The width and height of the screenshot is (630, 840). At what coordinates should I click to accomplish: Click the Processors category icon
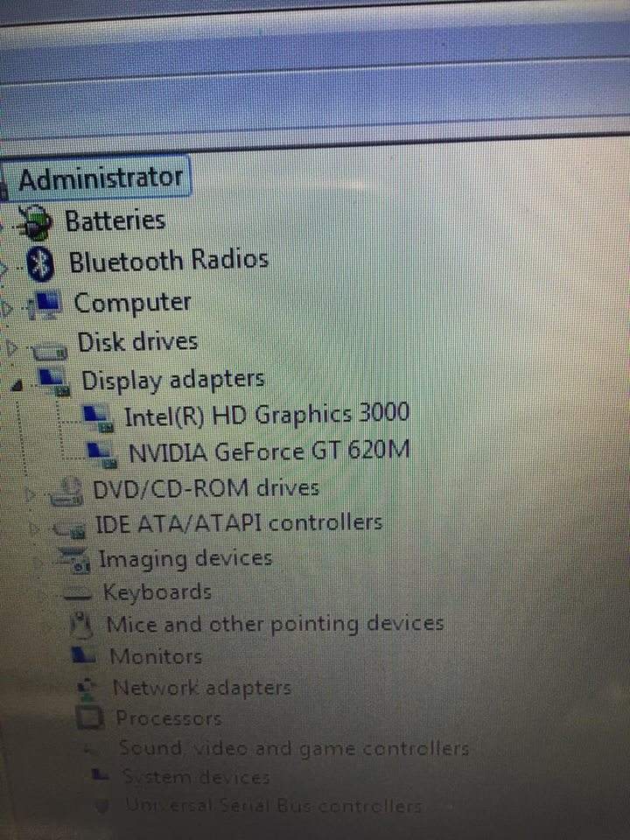(x=89, y=717)
